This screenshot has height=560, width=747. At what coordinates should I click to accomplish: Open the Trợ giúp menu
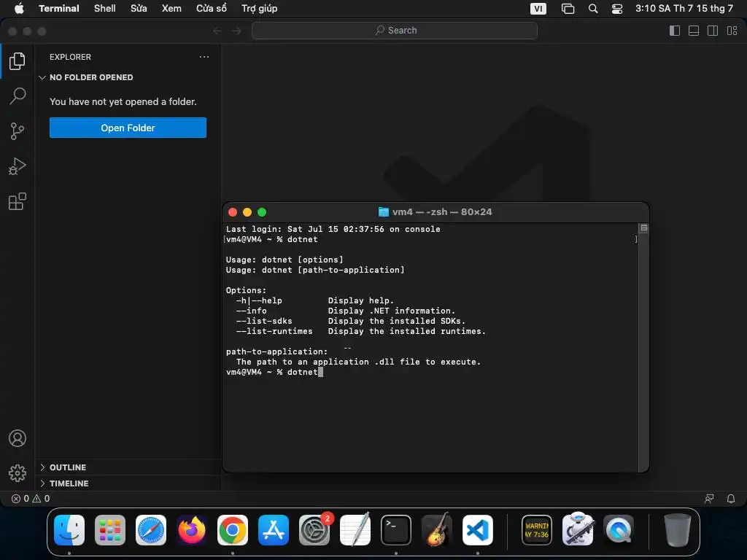tap(259, 8)
